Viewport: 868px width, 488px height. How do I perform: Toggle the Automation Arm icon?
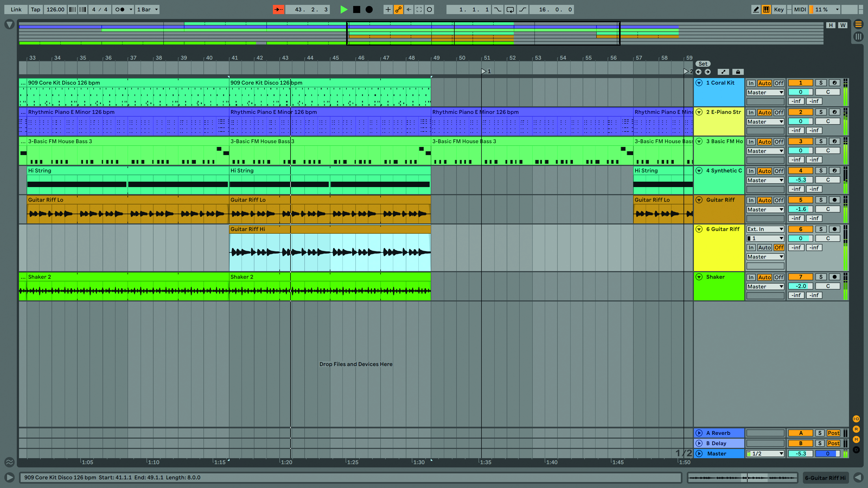pos(398,9)
